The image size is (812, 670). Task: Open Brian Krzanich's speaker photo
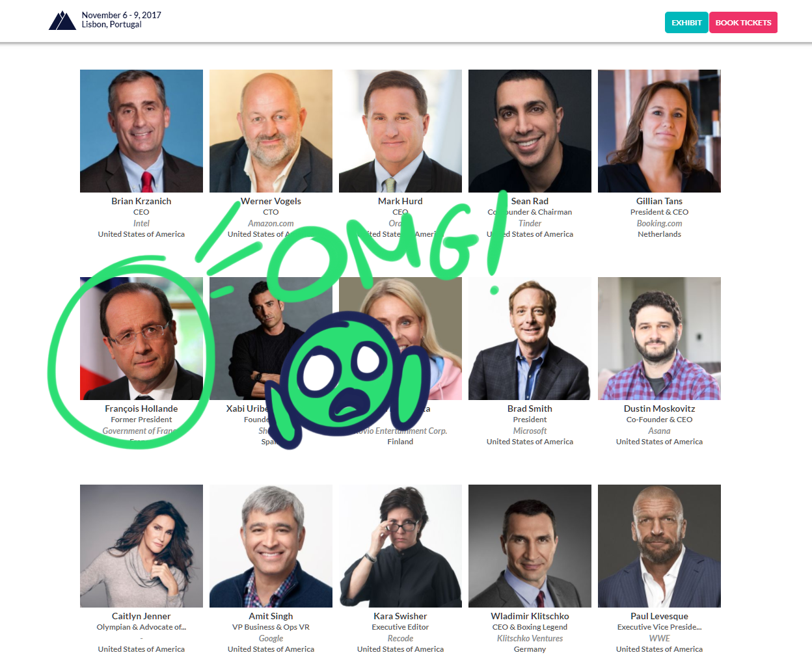coord(141,131)
